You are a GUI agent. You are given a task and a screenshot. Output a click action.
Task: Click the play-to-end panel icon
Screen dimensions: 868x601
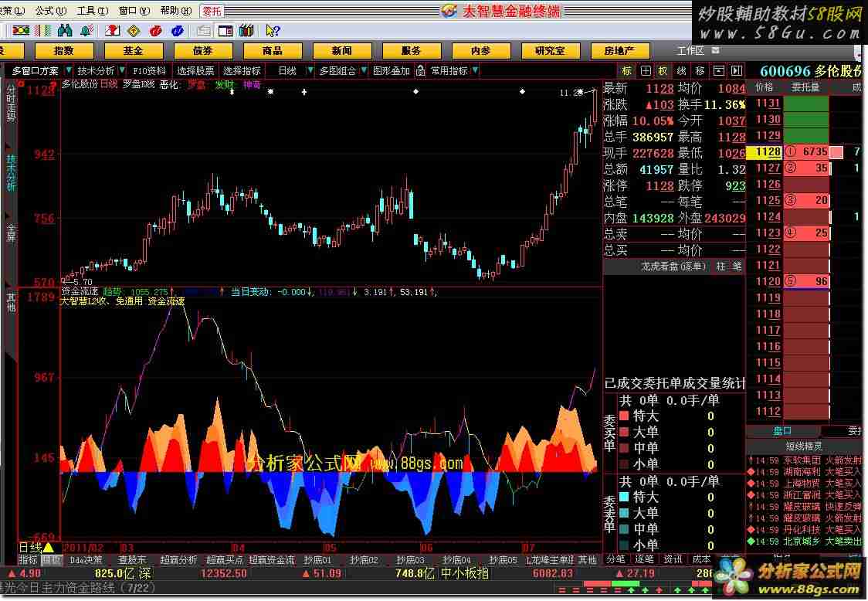736,71
